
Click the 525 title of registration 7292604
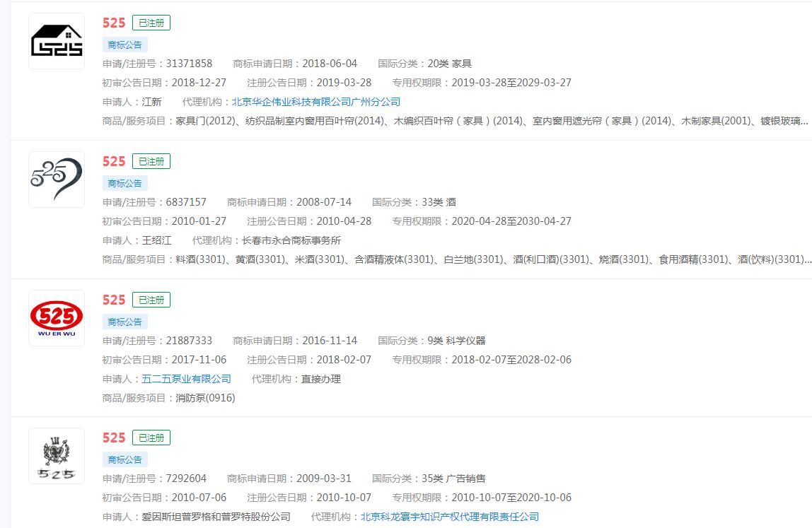pos(114,438)
